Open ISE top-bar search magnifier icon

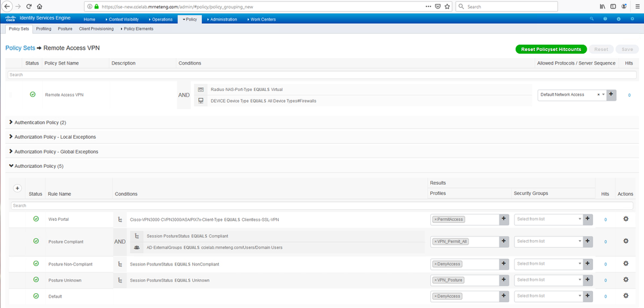pyautogui.click(x=592, y=19)
